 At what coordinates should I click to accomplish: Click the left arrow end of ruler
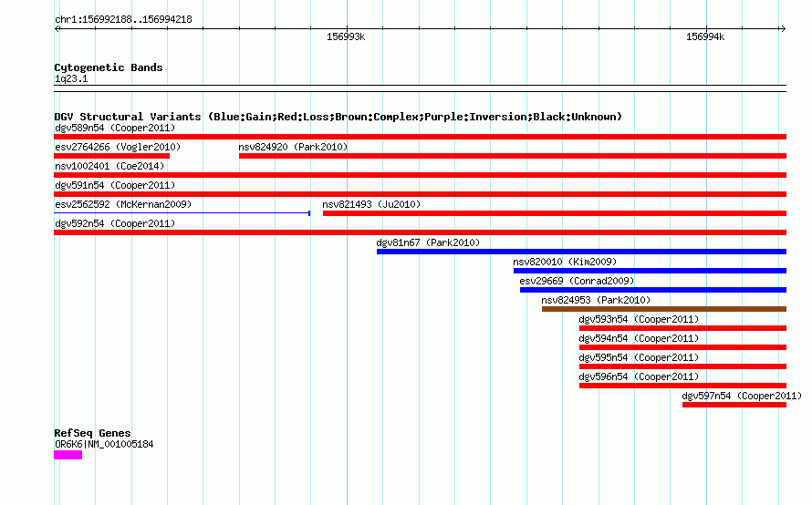pos(57,29)
